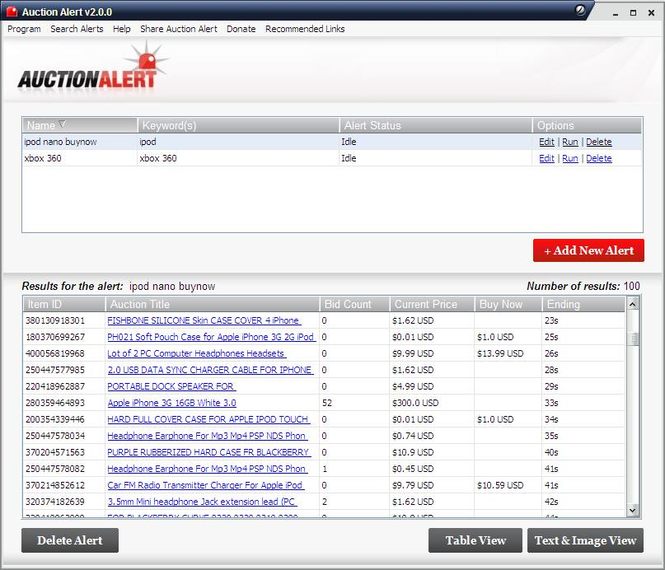Edit the ipod nano buynow alert
Image resolution: width=665 pixels, height=570 pixels.
pyautogui.click(x=547, y=142)
